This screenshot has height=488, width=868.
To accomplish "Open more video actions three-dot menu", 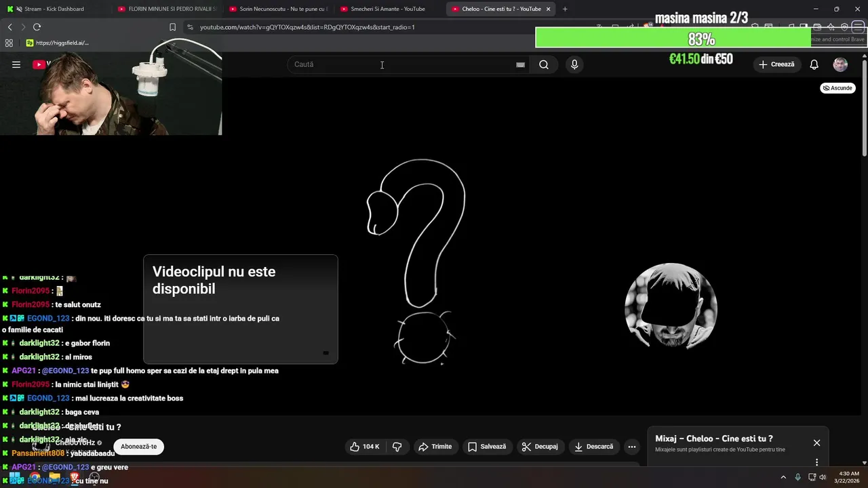I will tap(632, 447).
